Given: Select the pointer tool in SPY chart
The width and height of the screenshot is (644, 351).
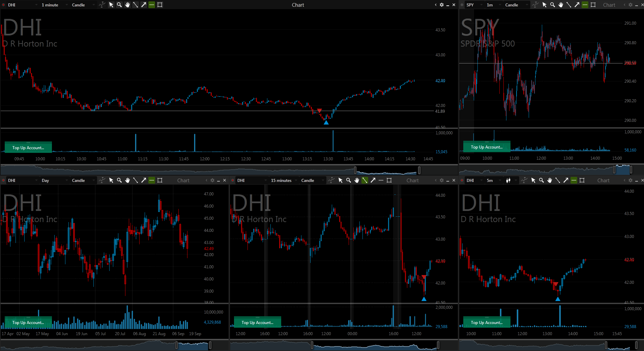Looking at the screenshot, I should point(545,5).
